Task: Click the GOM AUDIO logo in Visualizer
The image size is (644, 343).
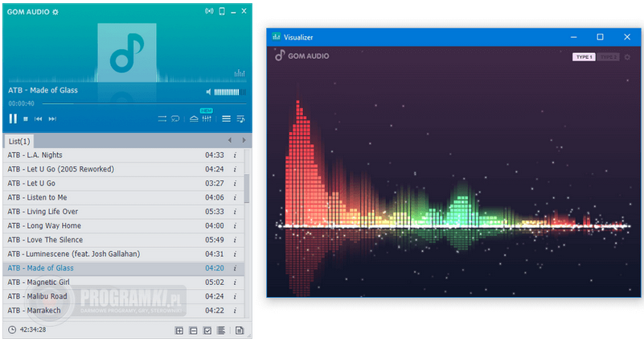Action: [x=301, y=56]
